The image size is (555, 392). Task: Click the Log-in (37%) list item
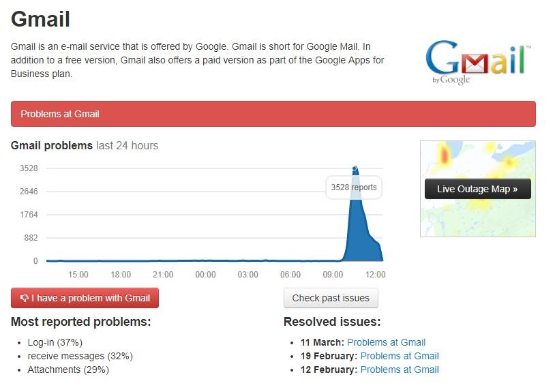tap(55, 342)
